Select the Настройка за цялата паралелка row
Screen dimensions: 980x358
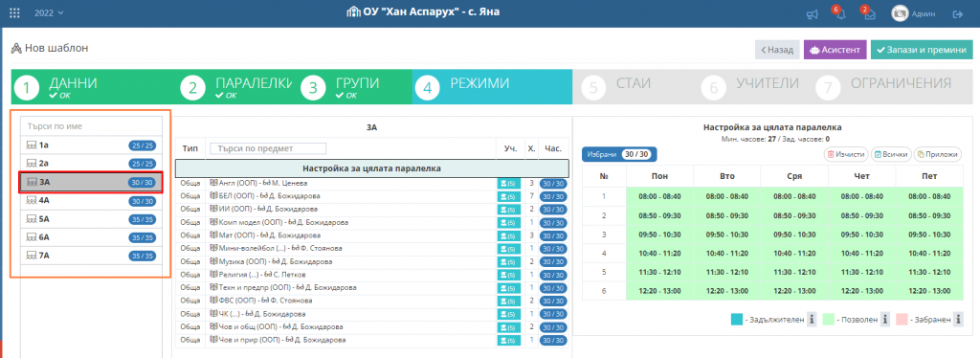pos(372,168)
